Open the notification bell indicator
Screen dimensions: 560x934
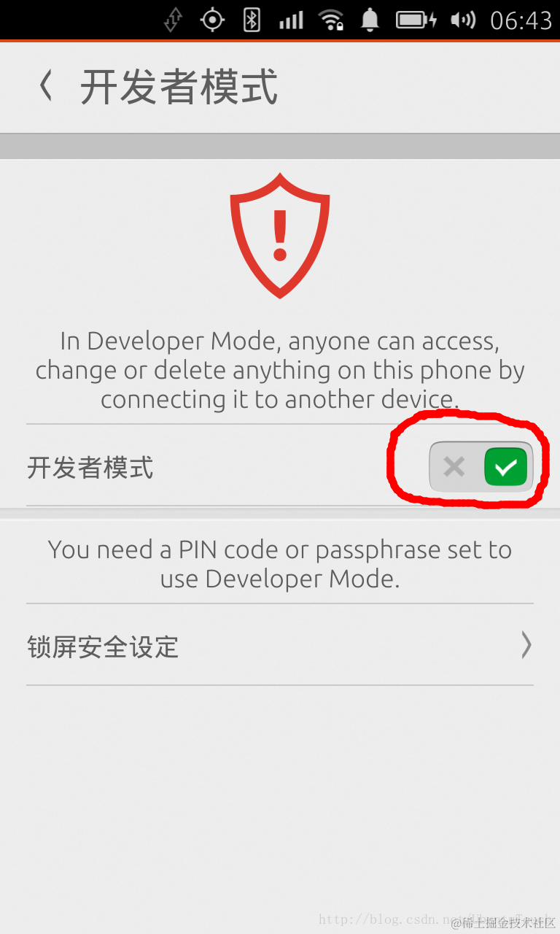pos(370,20)
